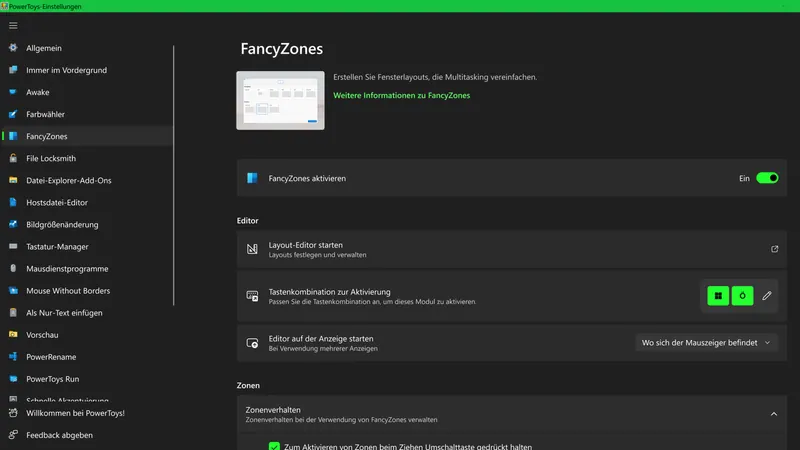Screen dimensions: 800x450
Task: Click the FancyZones preview thumbnail
Action: coord(280,101)
